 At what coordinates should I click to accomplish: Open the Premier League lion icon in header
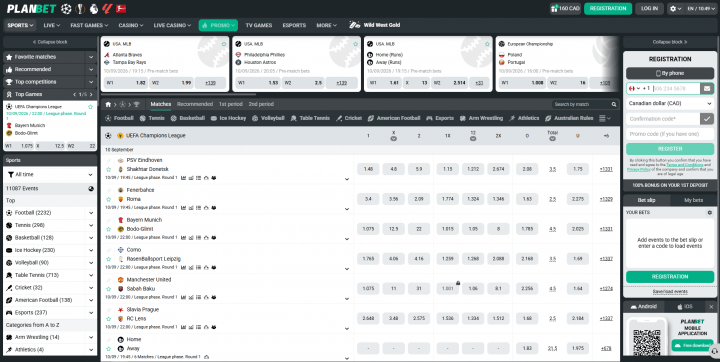click(x=94, y=8)
